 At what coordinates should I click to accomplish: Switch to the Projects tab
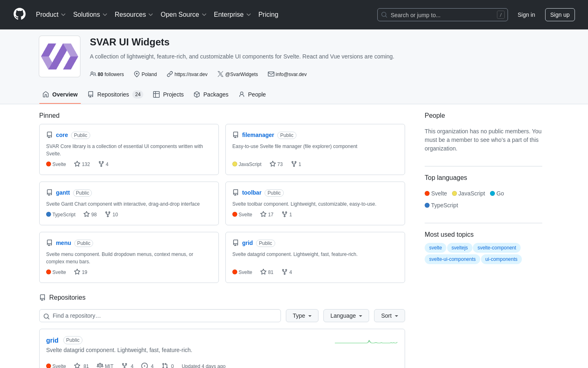(168, 94)
